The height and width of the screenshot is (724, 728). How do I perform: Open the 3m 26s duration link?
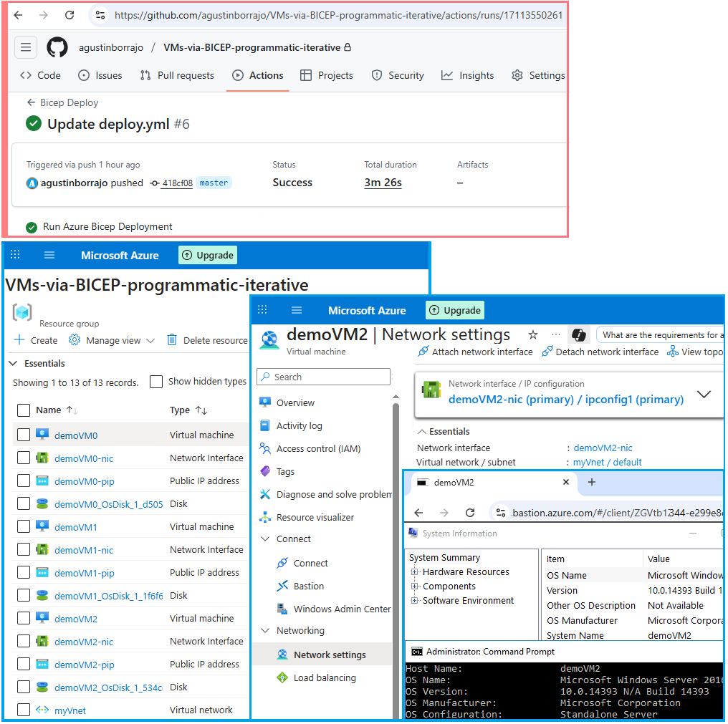pos(383,183)
